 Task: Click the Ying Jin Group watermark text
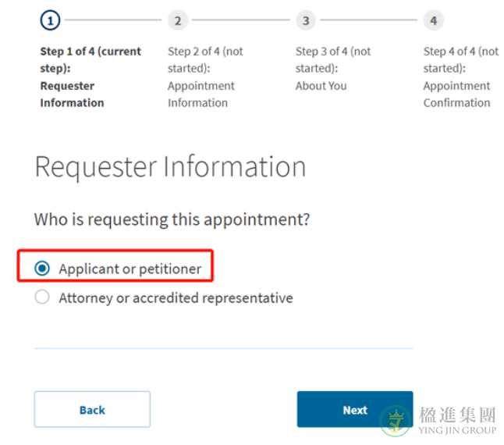pos(457,422)
